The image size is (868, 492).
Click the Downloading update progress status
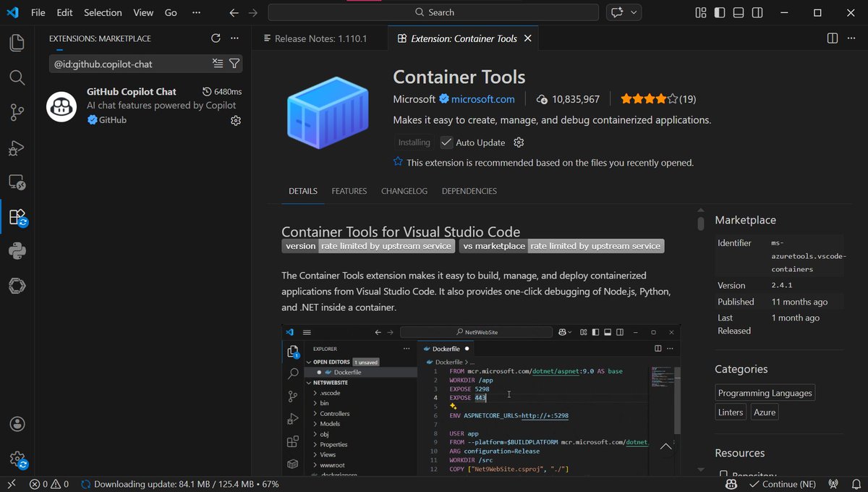point(179,484)
